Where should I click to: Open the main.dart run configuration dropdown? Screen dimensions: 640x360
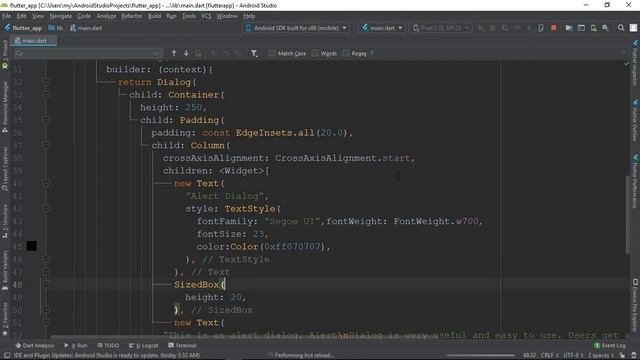coord(382,28)
